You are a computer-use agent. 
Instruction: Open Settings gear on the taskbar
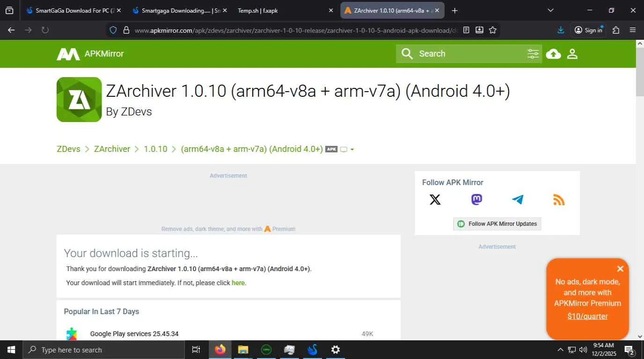(x=336, y=350)
